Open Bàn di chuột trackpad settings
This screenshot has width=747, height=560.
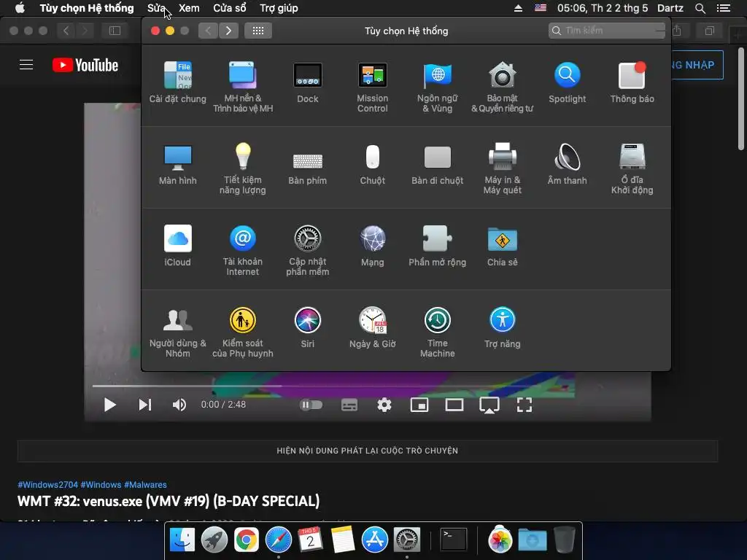coord(438,164)
